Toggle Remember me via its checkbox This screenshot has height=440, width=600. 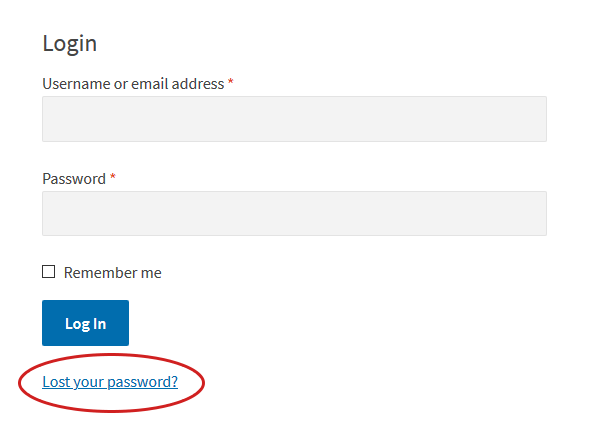click(x=49, y=272)
